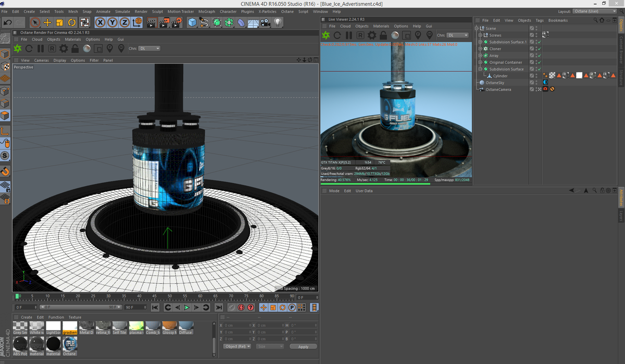This screenshot has height=364, width=625.
Task: Open the Layout Octane (User) dropdown
Action: tap(594, 11)
